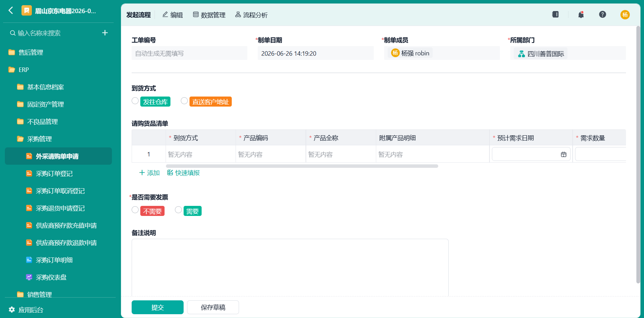Choose 不需要 for invoice requirement

[x=135, y=210]
